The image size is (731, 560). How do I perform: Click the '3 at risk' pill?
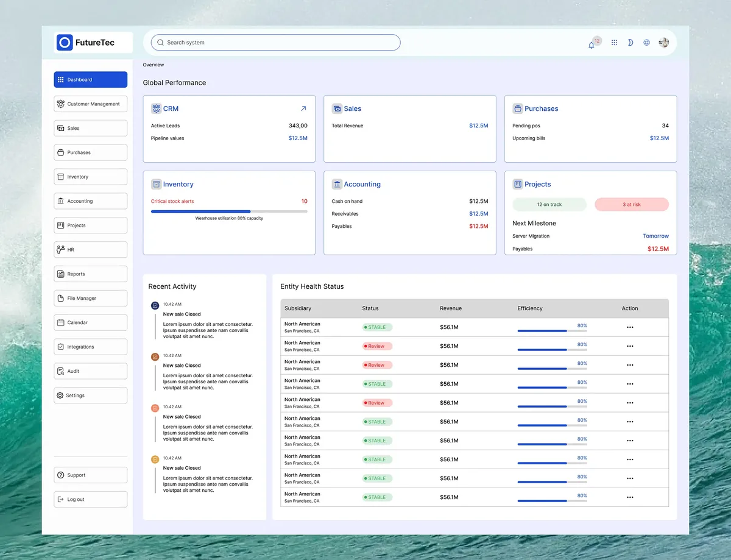pyautogui.click(x=632, y=205)
